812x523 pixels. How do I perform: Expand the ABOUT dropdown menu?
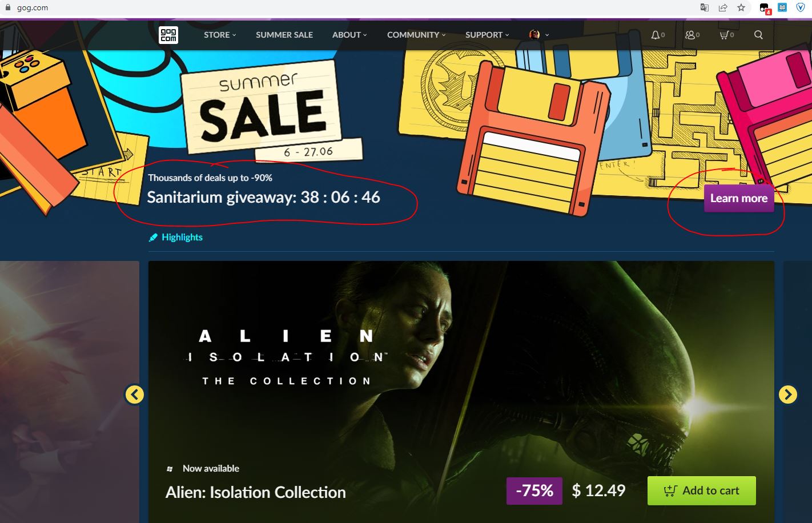[x=349, y=35]
